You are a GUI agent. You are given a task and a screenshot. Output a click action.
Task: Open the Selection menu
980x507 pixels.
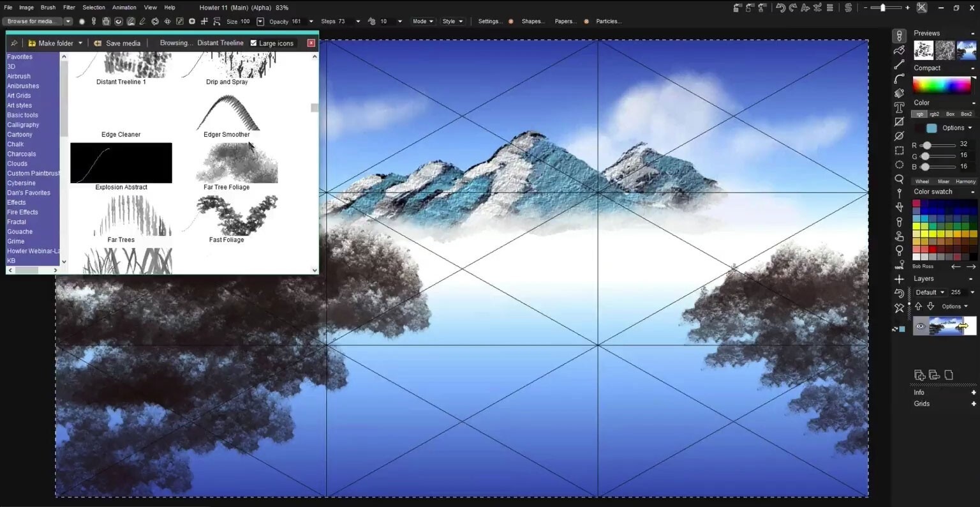coord(94,8)
